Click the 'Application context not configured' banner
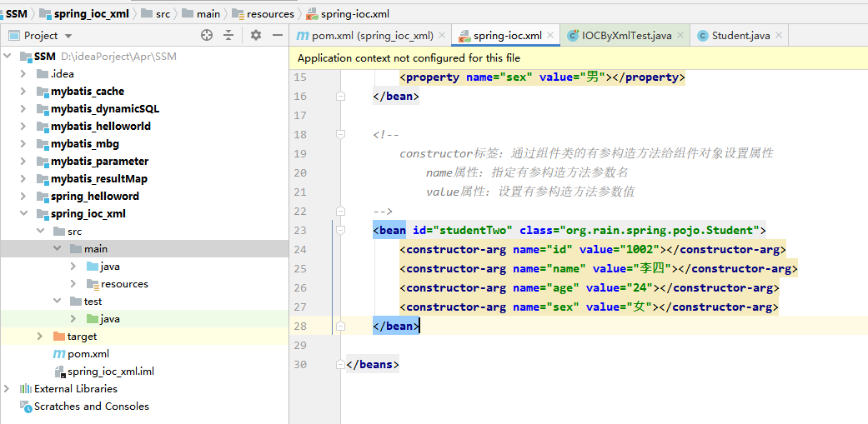This screenshot has height=424, width=868. [579, 58]
